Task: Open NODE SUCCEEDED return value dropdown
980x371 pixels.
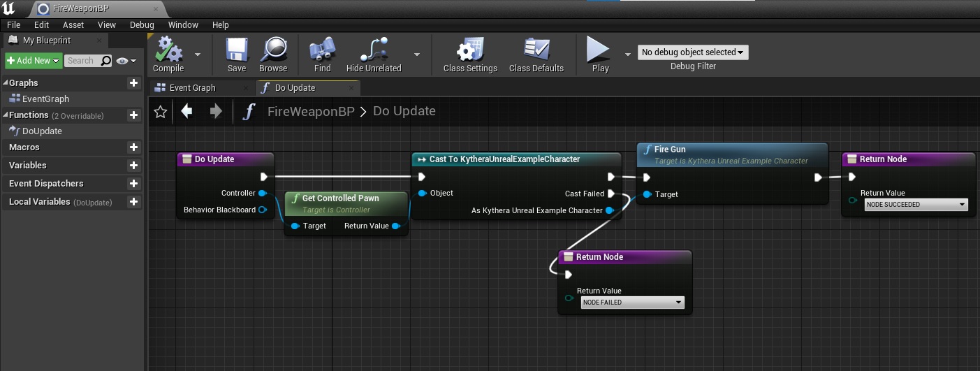Action: click(x=916, y=205)
